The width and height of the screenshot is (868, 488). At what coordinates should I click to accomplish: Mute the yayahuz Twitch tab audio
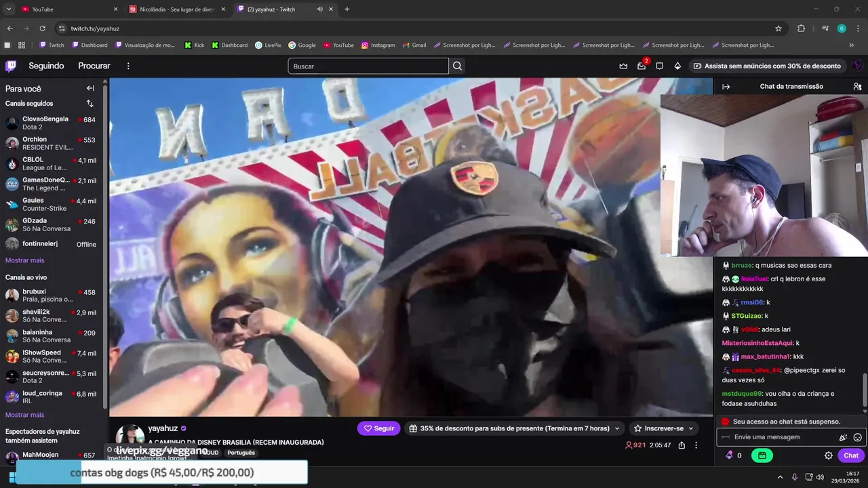[x=319, y=9]
